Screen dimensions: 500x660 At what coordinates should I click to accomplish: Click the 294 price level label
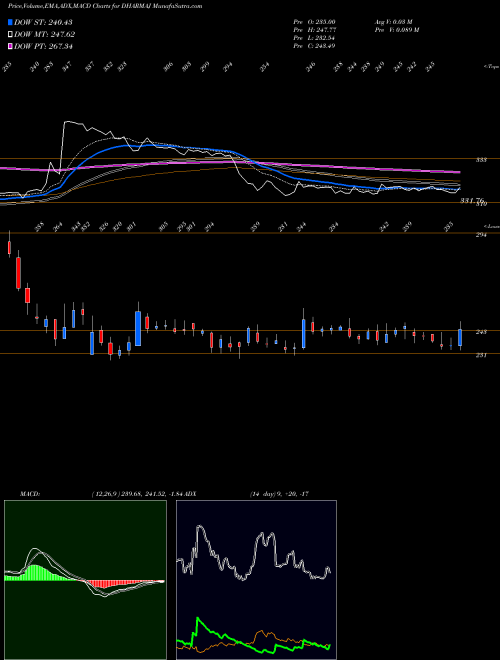tap(481, 235)
